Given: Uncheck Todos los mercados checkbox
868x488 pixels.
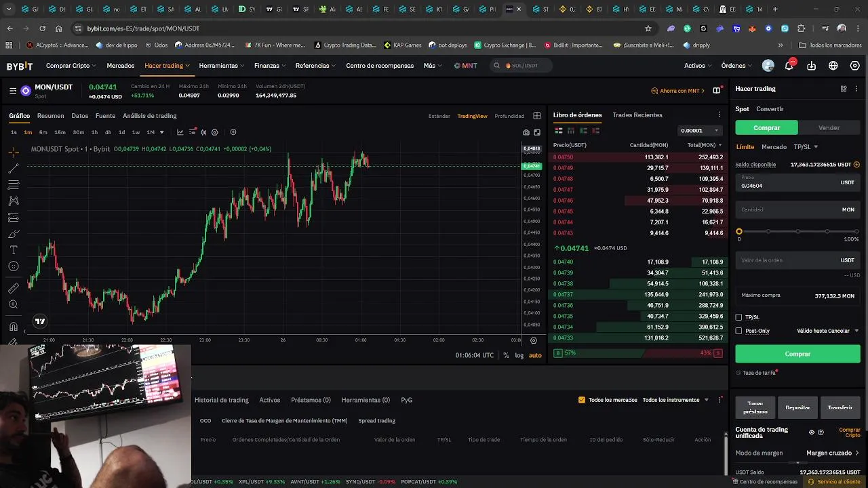Looking at the screenshot, I should [x=582, y=400].
